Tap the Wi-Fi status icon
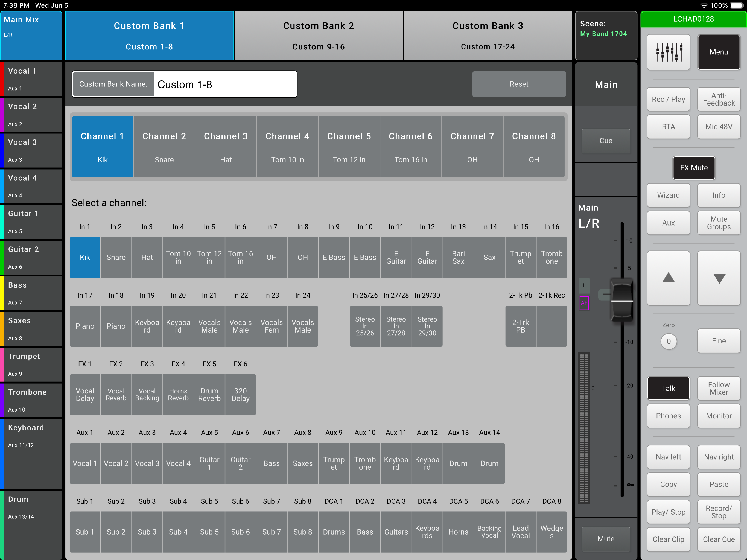Screen dimensions: 747x560 tap(704, 5)
